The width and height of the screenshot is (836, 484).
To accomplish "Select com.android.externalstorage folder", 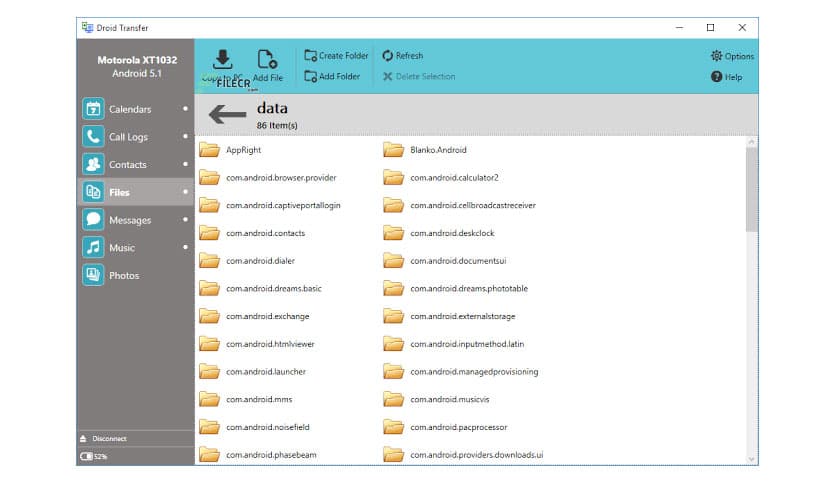I will click(449, 316).
